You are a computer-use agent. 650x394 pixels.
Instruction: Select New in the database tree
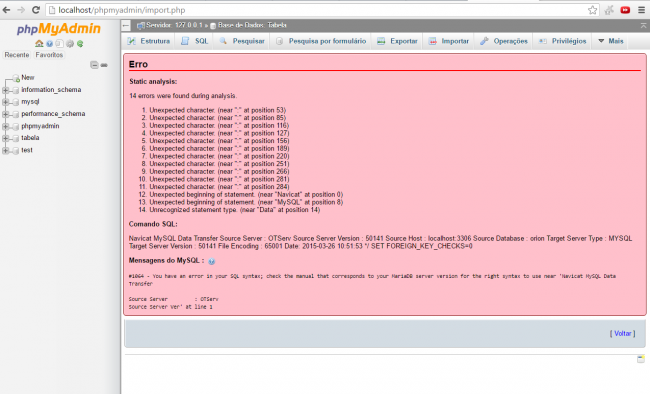pos(28,78)
